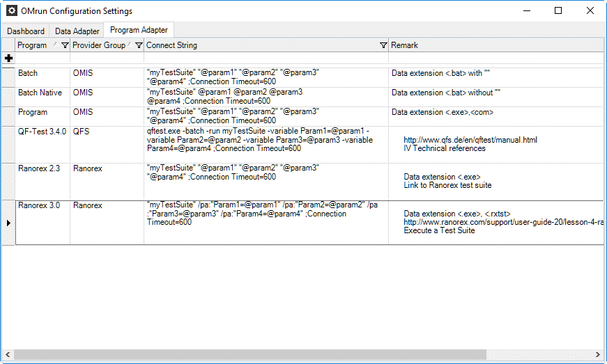
Task: Click the QFS provider group cell
Action: [x=107, y=145]
